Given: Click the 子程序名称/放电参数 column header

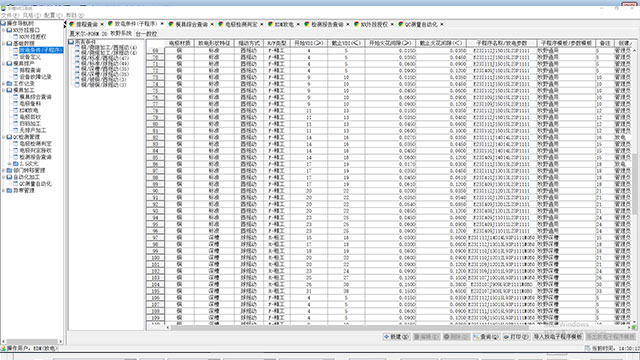Looking at the screenshot, I should (502, 43).
